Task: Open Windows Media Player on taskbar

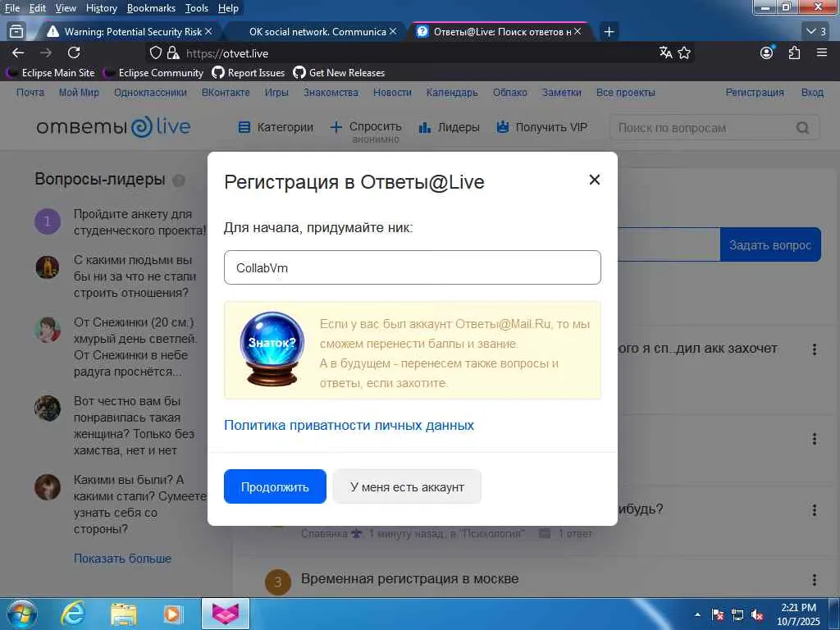Action: pyautogui.click(x=172, y=614)
